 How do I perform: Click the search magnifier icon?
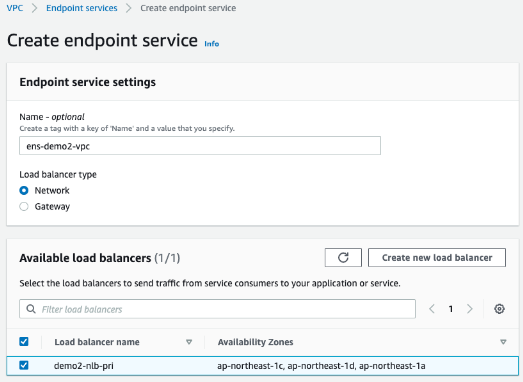(x=31, y=309)
